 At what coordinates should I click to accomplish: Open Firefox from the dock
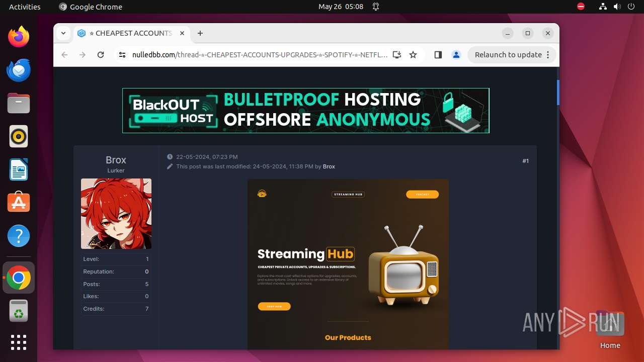point(19,37)
